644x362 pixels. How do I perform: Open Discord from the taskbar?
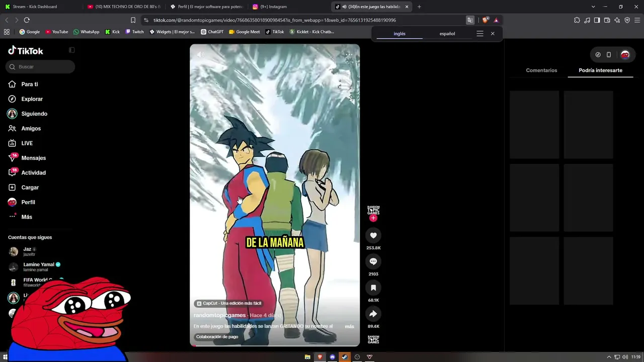click(x=332, y=357)
